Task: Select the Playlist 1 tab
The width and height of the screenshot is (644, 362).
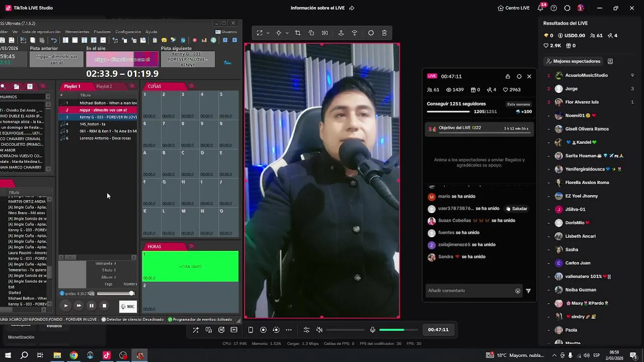Action: 72,86
